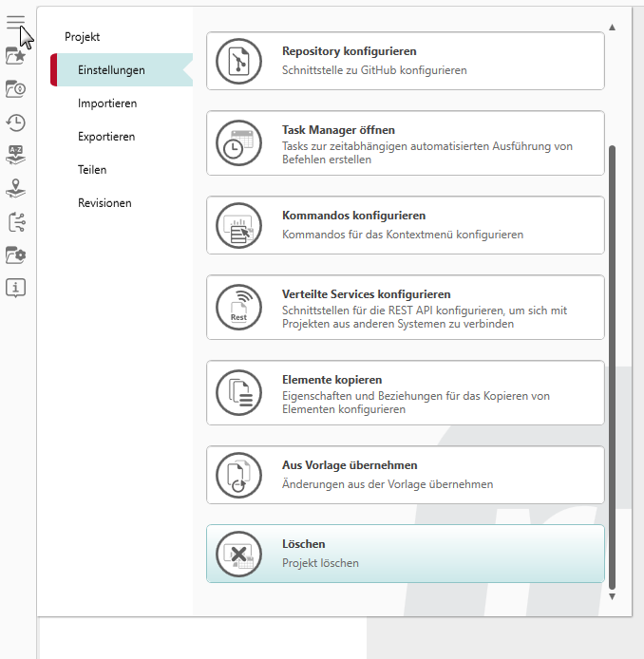Click the Löschen project button
The width and height of the screenshot is (644, 659).
click(405, 554)
